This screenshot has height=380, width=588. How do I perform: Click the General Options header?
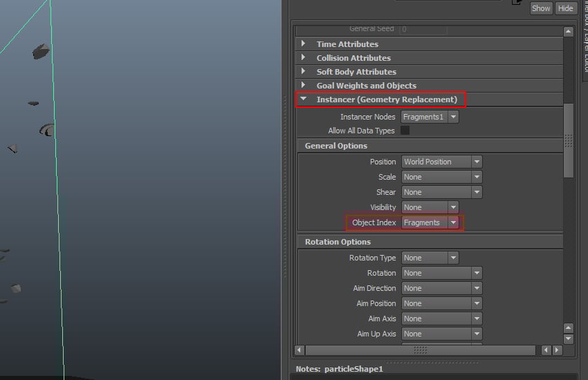point(430,146)
